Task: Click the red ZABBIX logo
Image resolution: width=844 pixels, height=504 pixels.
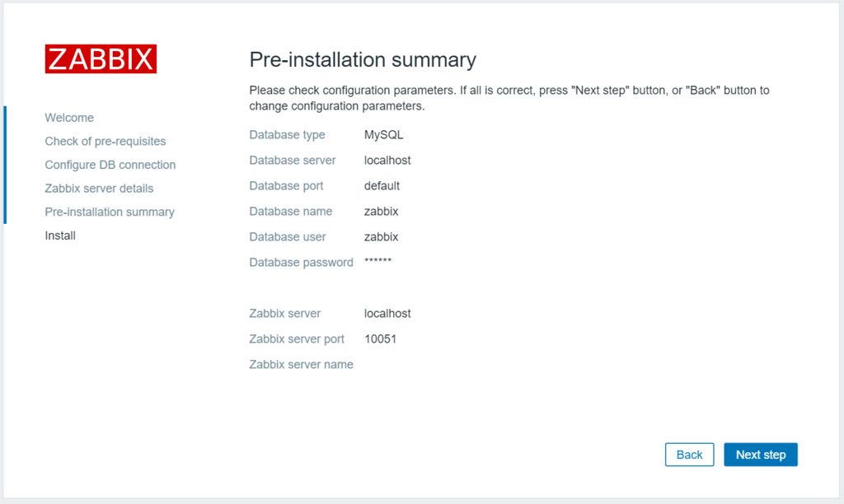Action: (101, 58)
